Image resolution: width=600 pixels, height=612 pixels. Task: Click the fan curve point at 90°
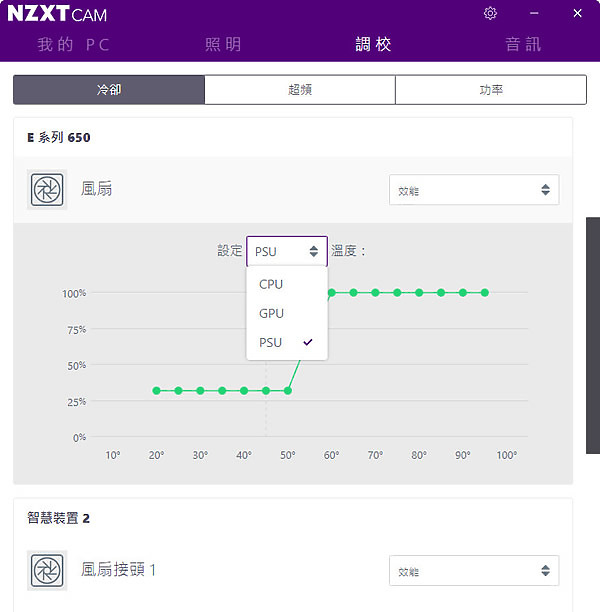463,293
